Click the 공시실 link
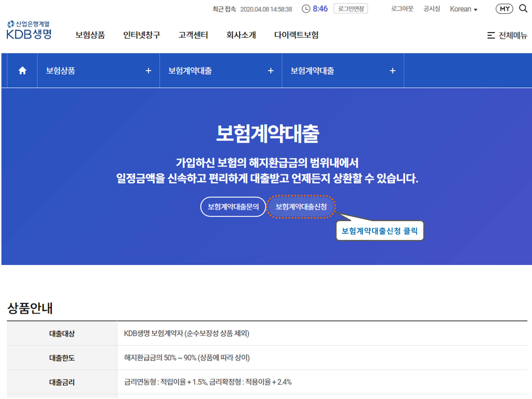 (432, 9)
